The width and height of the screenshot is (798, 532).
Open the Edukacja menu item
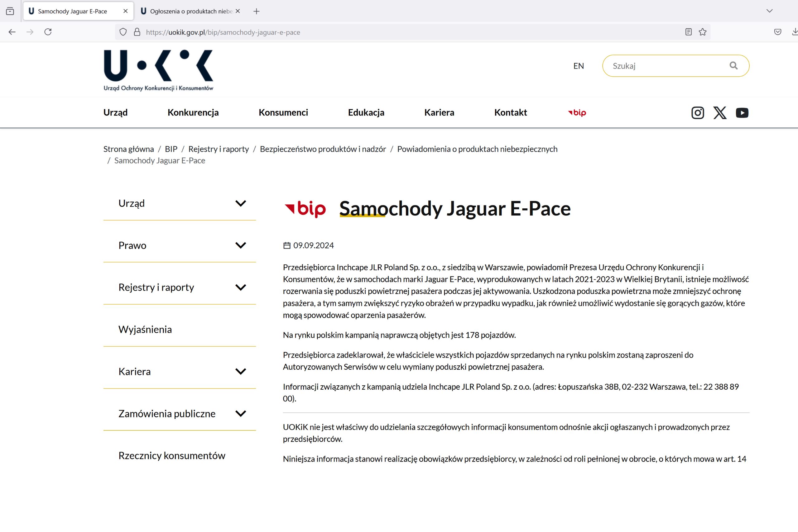[x=366, y=112]
